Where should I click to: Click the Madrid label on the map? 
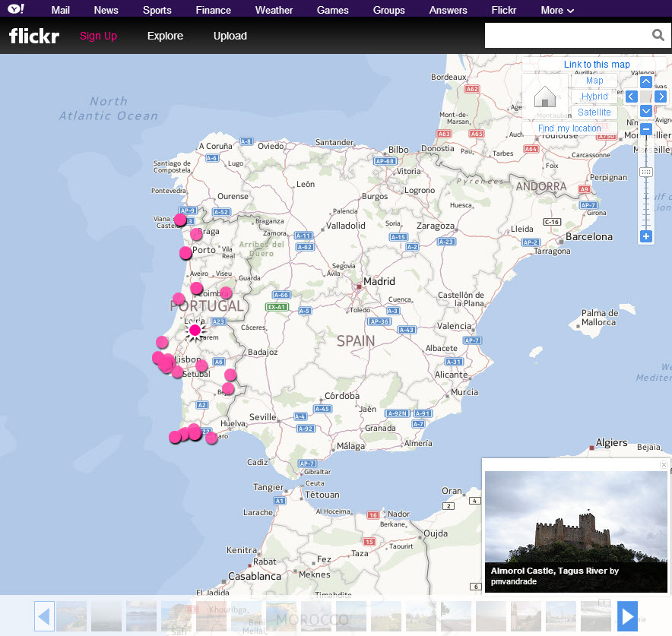(379, 281)
